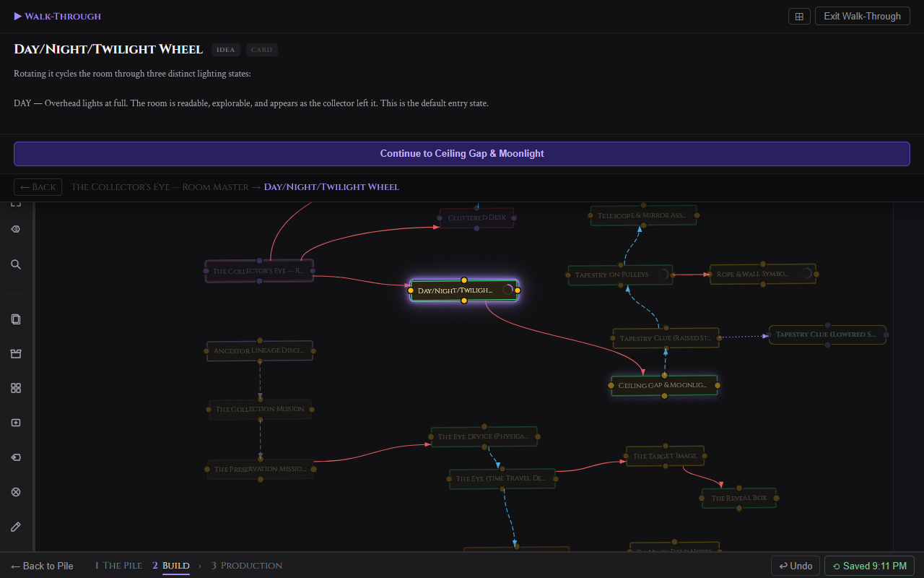Select the Ancestor Lineage Disci... node
The height and width of the screenshot is (578, 924).
click(260, 350)
